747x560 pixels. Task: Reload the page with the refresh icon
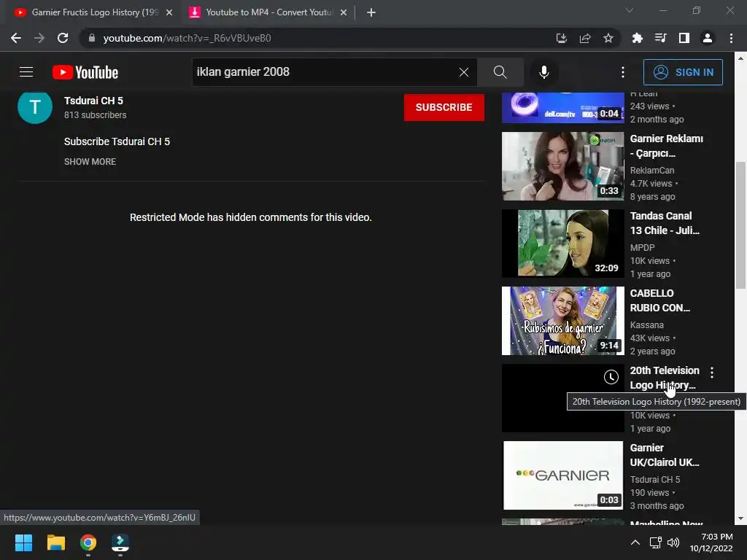63,38
